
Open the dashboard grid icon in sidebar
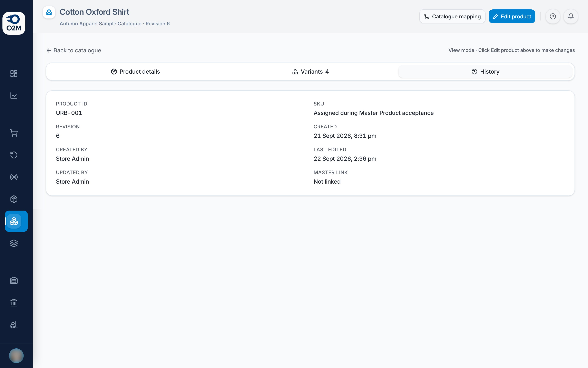14,74
